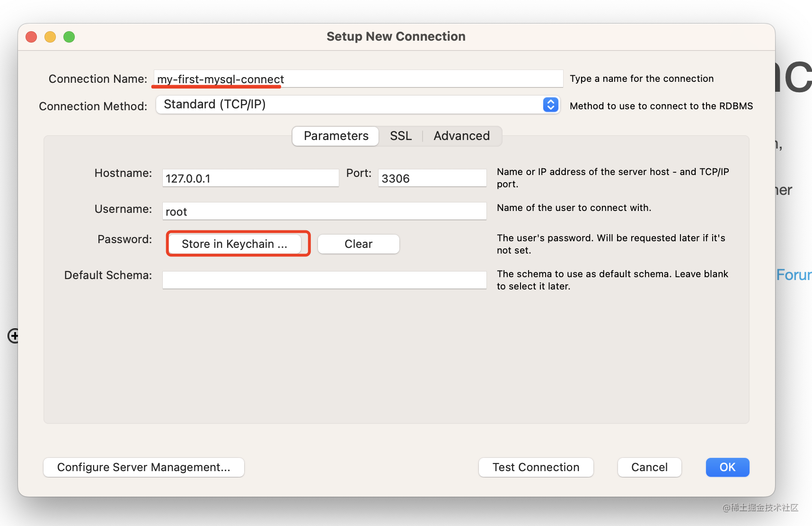
Task: Maximize the dialog with the green button
Action: tap(69, 37)
